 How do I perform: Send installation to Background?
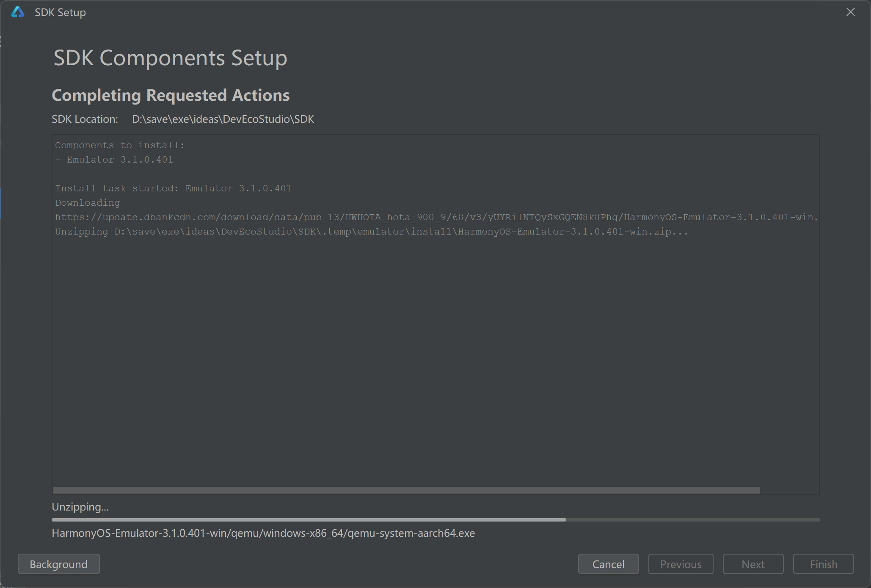point(59,564)
